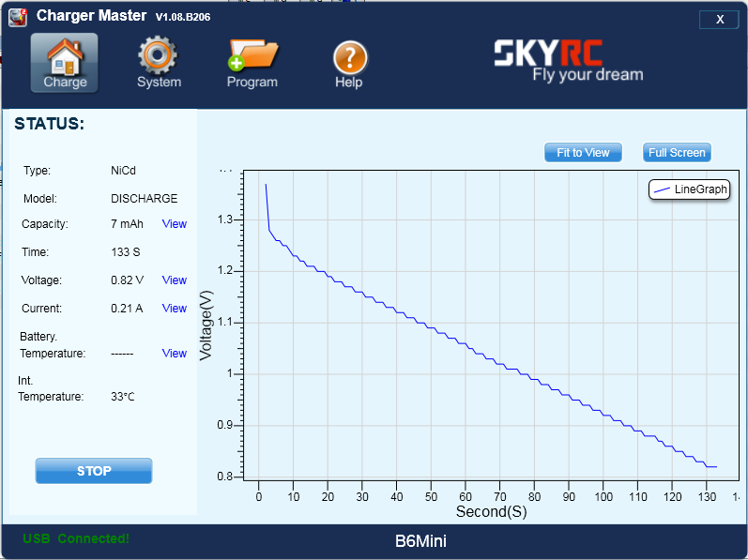Click the USB Connected! status text
This screenshot has width=748, height=560.
coord(76,538)
